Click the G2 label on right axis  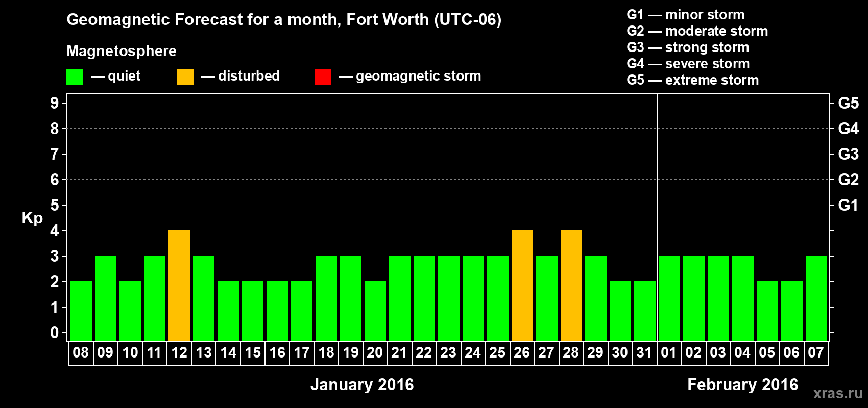coord(849,180)
